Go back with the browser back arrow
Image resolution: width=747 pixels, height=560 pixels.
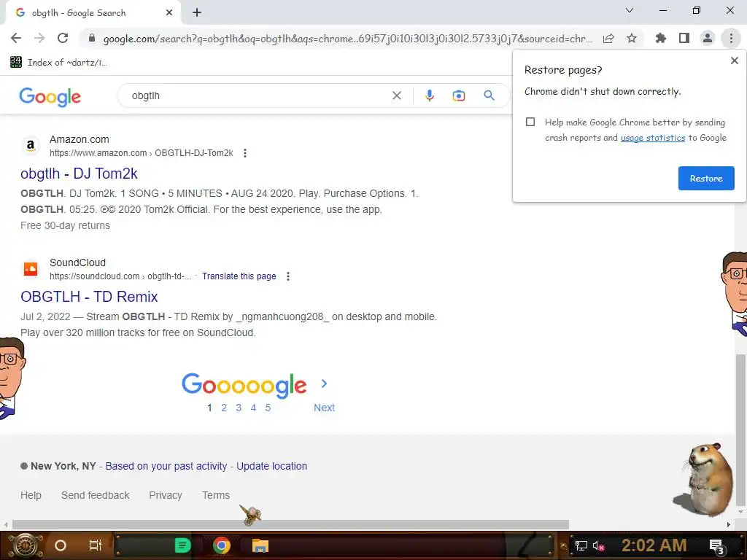point(16,38)
